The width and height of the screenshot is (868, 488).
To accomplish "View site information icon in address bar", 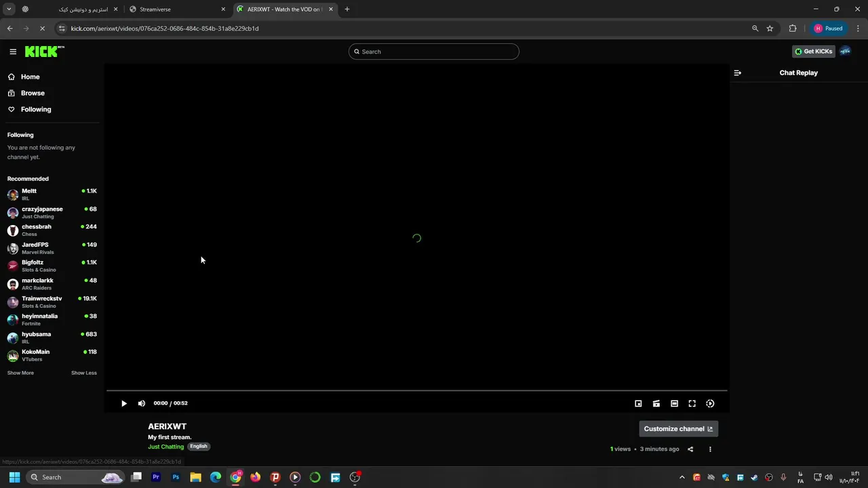I will (62, 28).
